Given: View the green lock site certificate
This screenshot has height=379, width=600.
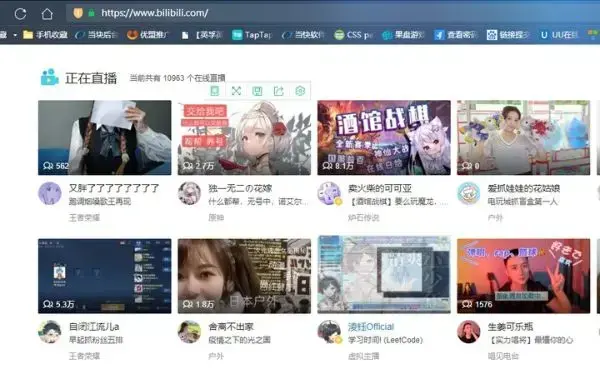Looking at the screenshot, I should 91,13.
